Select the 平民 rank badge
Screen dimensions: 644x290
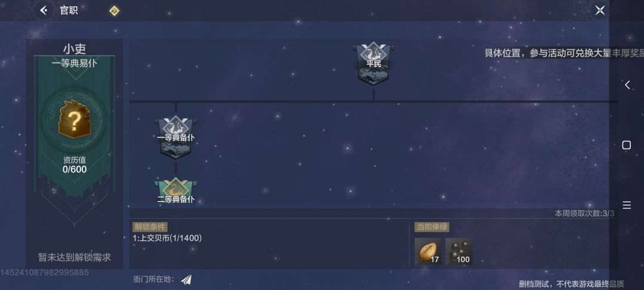point(373,64)
